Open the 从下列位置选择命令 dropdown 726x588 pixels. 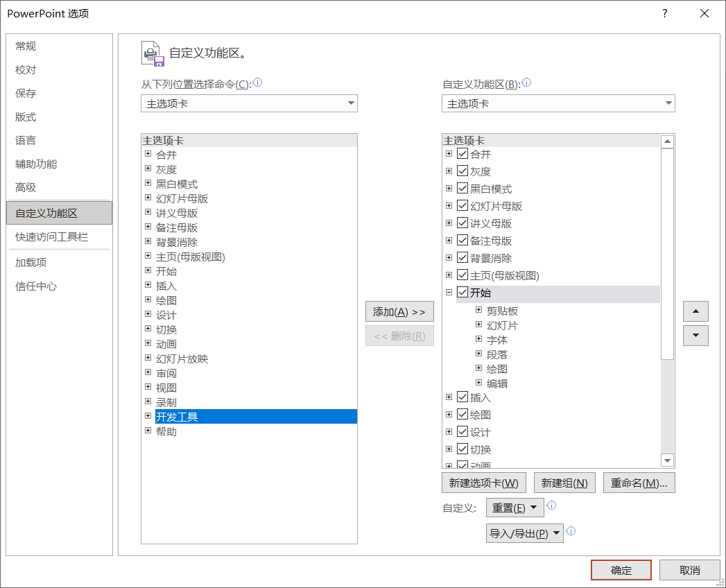[249, 103]
